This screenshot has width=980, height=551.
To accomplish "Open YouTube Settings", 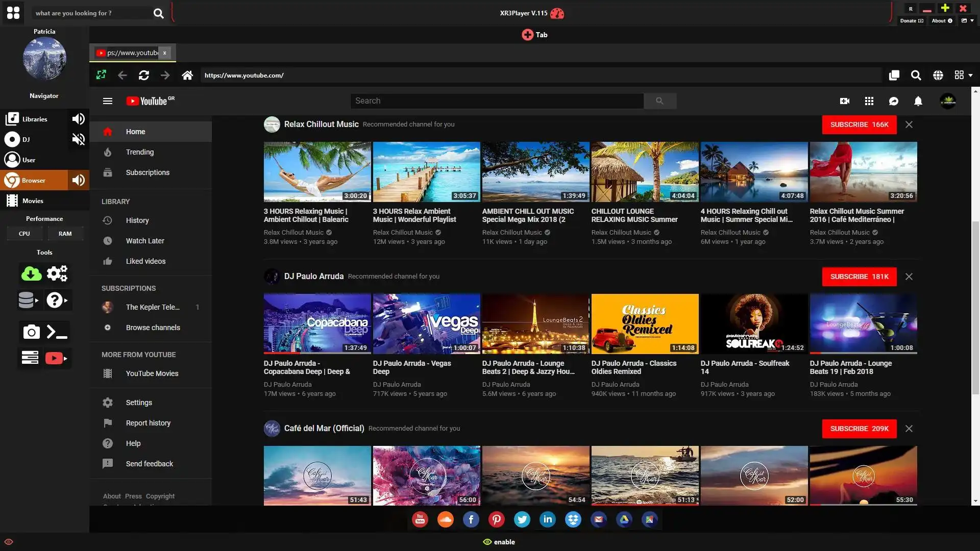I will click(151, 403).
